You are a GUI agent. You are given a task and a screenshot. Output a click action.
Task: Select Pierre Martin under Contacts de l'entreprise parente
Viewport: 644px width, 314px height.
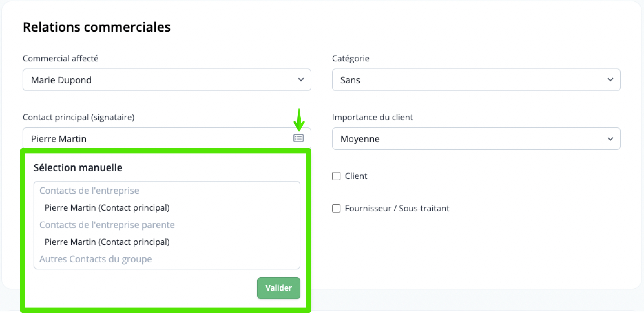[x=107, y=242]
